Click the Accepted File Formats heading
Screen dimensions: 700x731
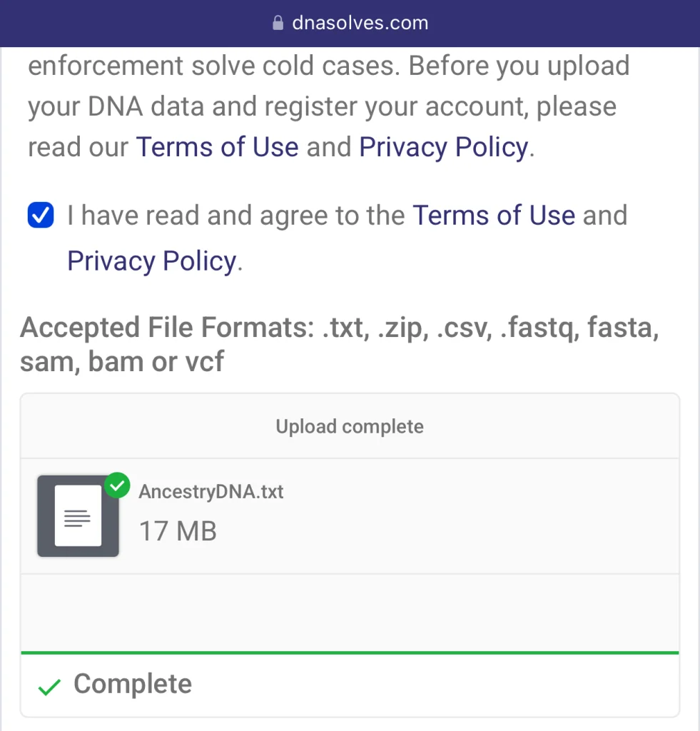point(339,344)
